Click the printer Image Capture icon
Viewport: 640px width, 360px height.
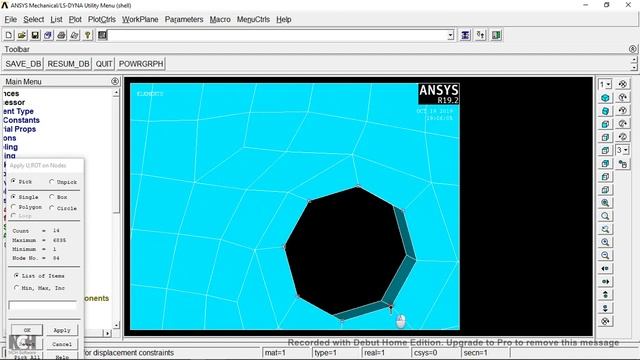point(61,36)
